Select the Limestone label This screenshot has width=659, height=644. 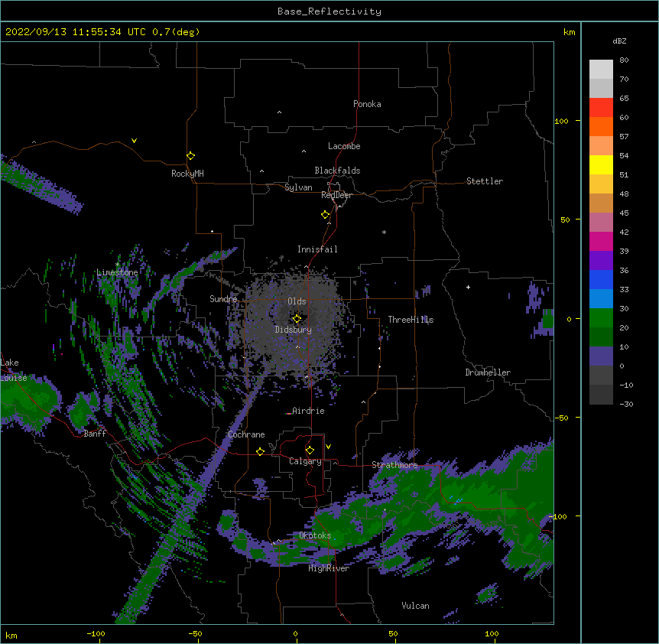tap(117, 272)
